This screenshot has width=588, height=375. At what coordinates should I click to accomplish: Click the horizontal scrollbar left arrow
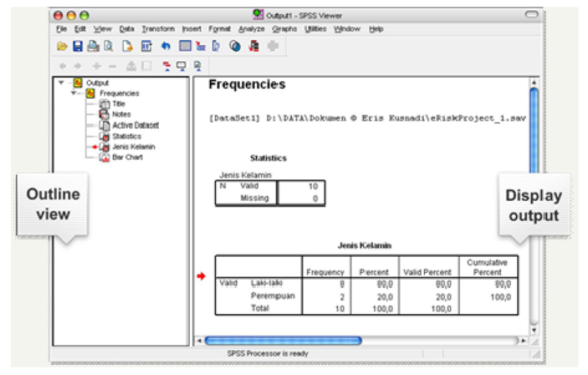pyautogui.click(x=199, y=341)
